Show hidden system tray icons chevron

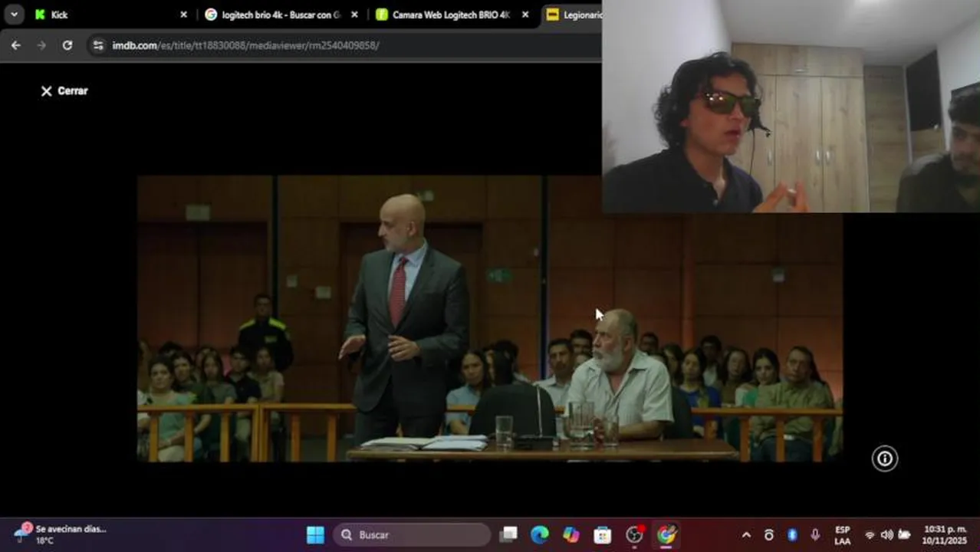746,535
